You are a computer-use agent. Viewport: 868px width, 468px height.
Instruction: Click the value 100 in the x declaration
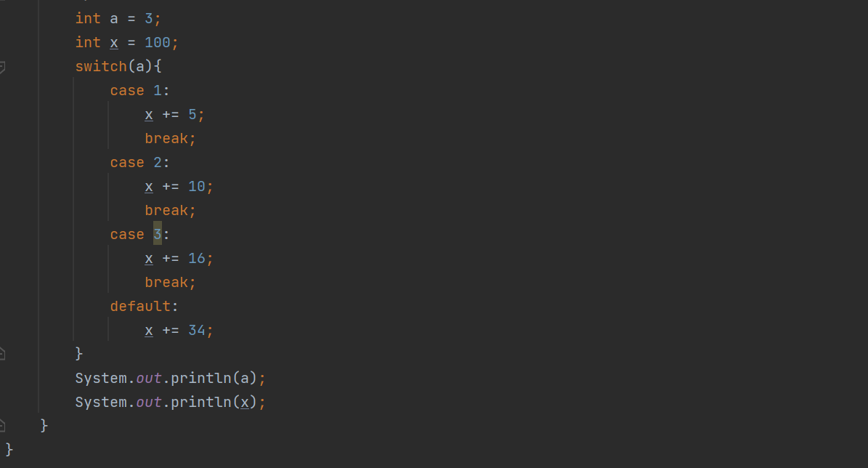(x=157, y=43)
